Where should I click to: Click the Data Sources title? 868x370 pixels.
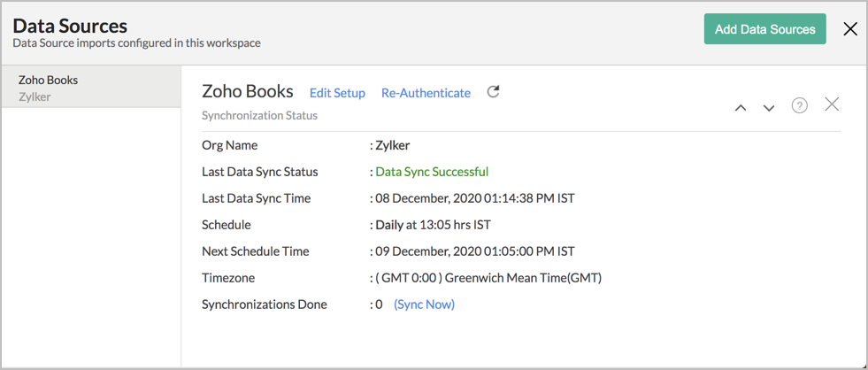70,26
